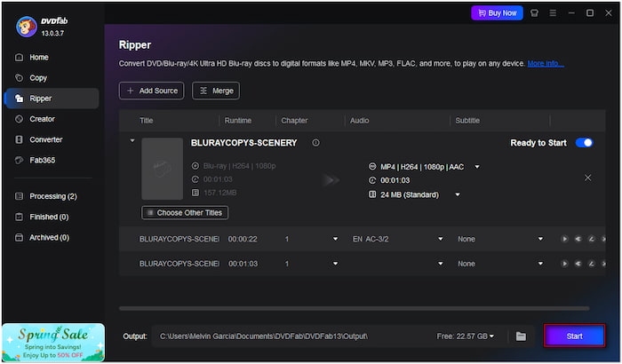
Task: Open the 24 MB (Standard) size dropdown
Action: click(458, 194)
